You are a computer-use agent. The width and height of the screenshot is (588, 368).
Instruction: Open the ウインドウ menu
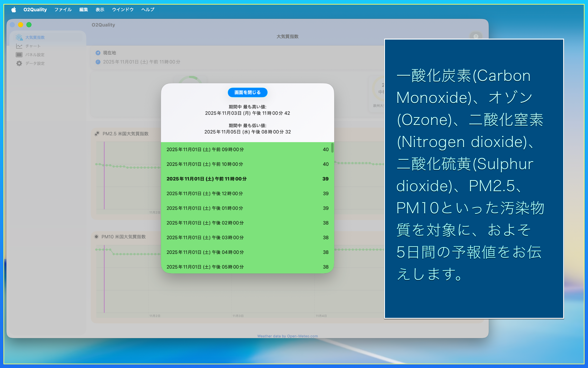coord(123,9)
